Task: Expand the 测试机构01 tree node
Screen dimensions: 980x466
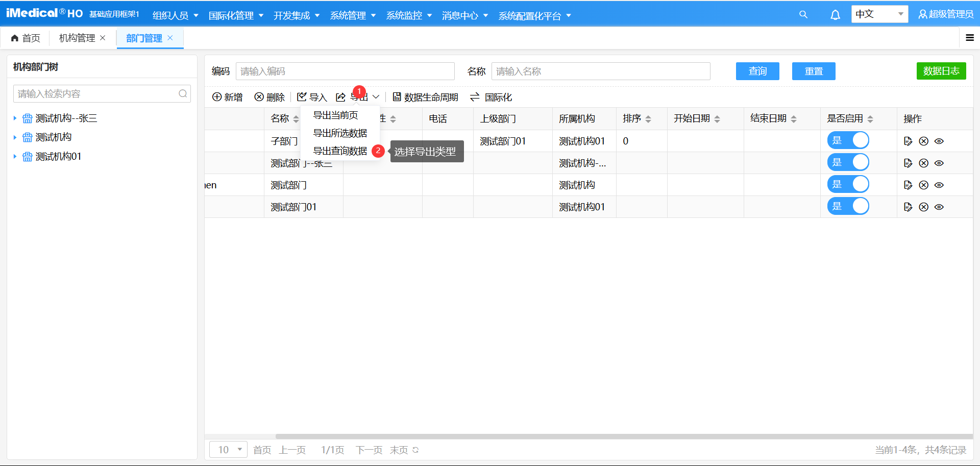Action: (15, 157)
